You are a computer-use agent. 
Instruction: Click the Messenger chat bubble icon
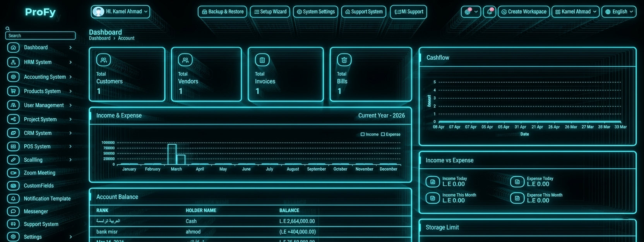coord(13,211)
